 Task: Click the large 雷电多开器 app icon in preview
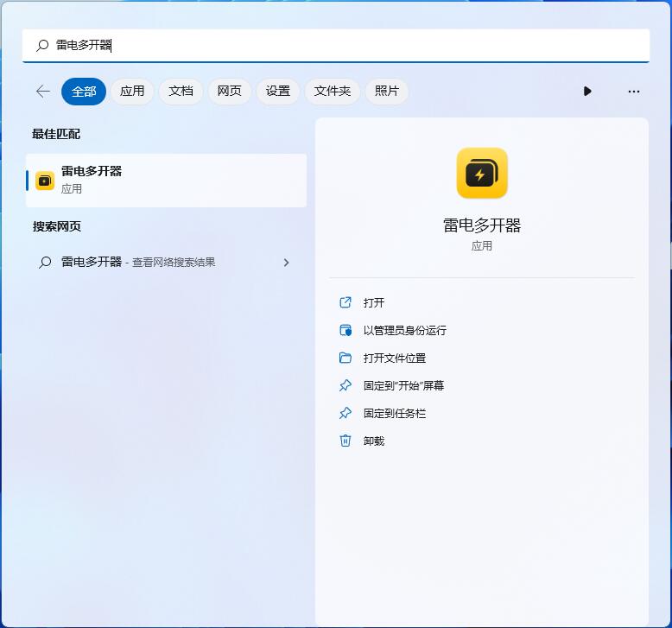pyautogui.click(x=482, y=173)
